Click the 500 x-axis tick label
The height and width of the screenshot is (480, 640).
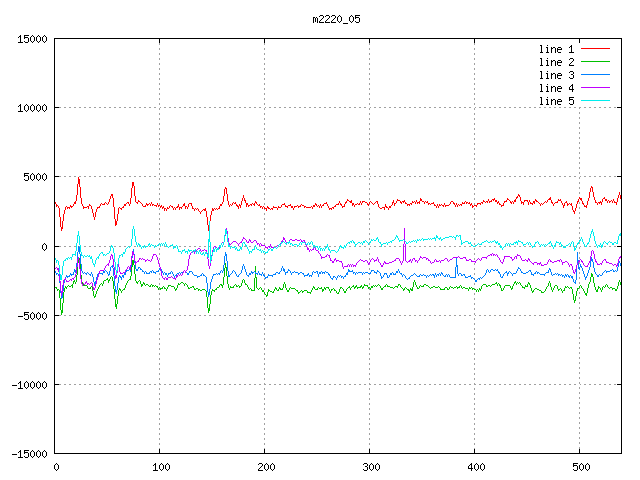coord(579,467)
